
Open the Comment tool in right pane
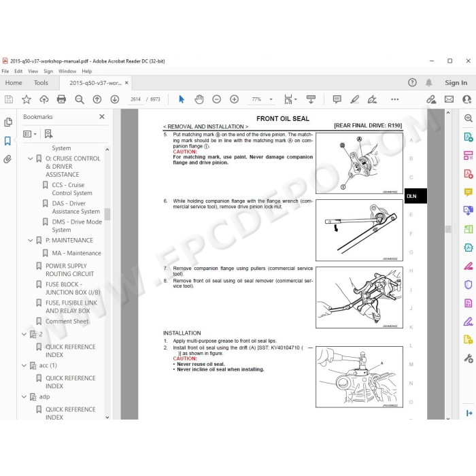click(x=468, y=192)
